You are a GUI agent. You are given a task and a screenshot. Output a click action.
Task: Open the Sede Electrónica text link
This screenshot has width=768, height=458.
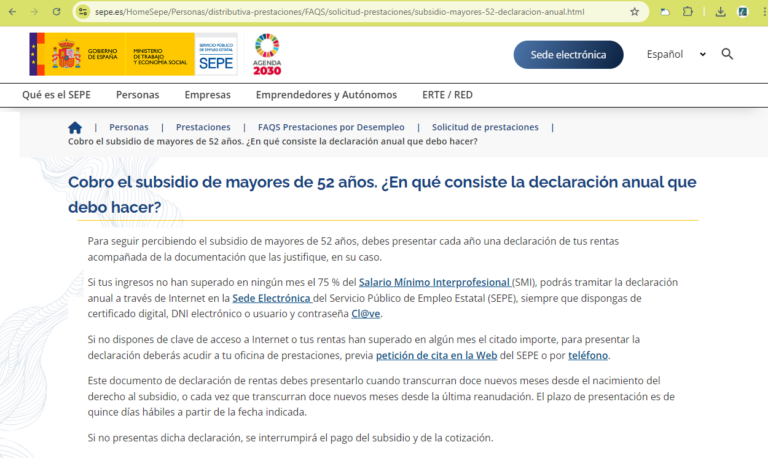point(271,298)
